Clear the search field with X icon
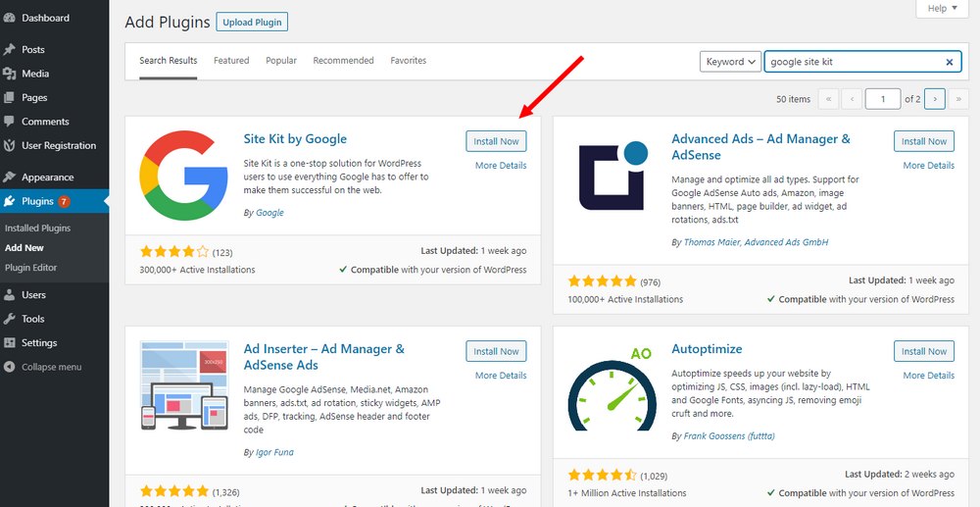 (x=950, y=62)
